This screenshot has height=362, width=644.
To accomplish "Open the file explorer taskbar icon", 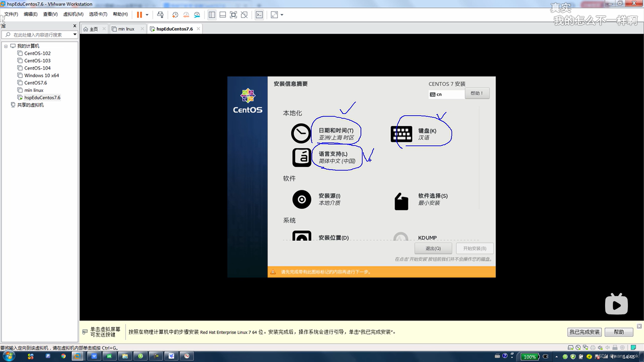I will pos(125,356).
